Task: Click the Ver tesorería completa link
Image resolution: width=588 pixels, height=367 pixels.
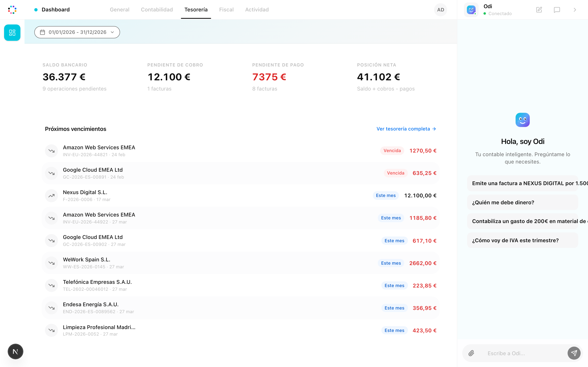Action: [x=406, y=129]
